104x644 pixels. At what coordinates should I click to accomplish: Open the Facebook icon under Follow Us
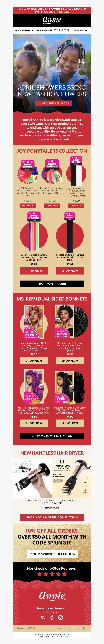(x=52, y=617)
